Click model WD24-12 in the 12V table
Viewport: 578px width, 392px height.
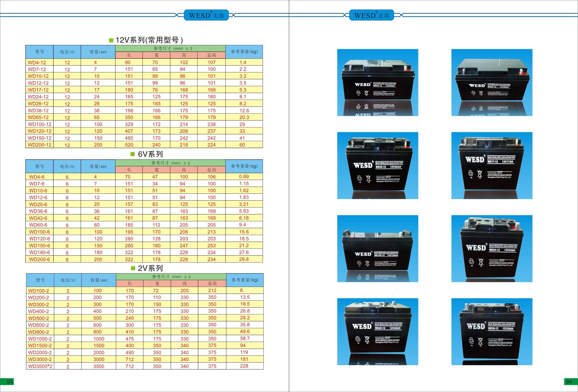pyautogui.click(x=40, y=97)
